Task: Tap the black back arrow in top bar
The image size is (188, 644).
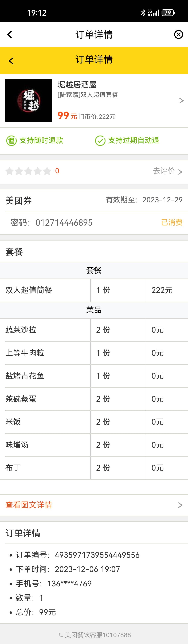Action: click(x=10, y=35)
